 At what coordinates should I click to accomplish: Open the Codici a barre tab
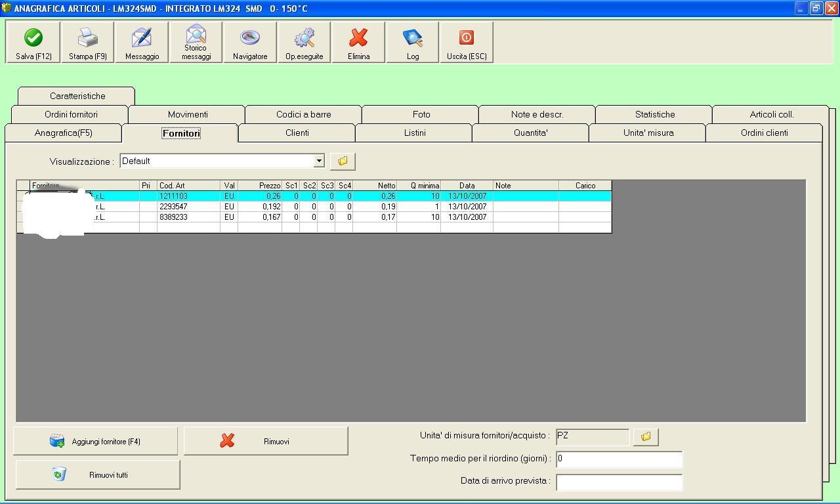pyautogui.click(x=303, y=114)
